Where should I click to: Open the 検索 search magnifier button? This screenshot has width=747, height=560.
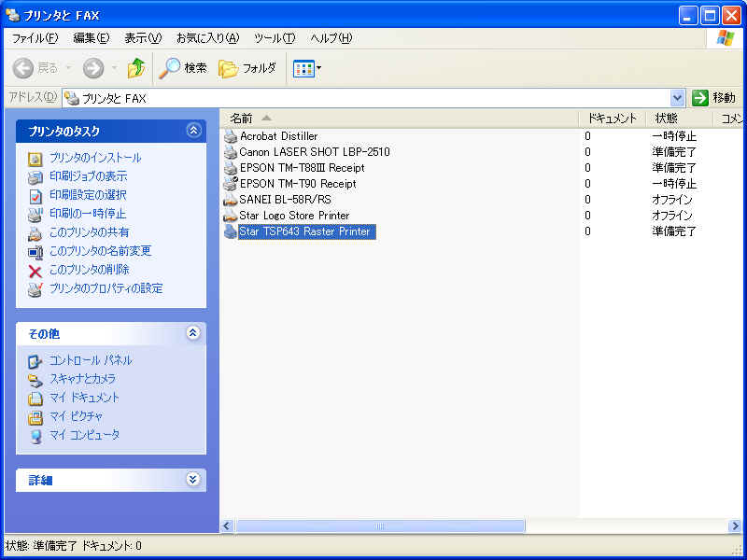[182, 68]
